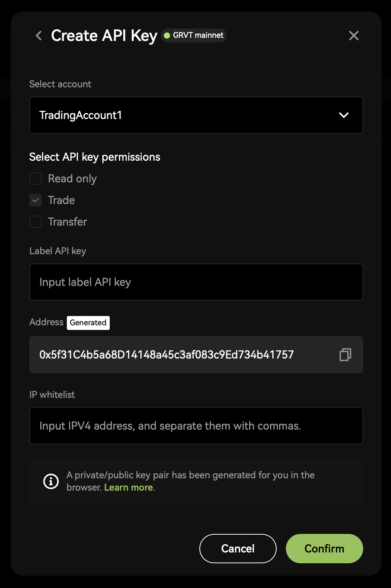Uncheck the Trade permission checkbox

36,200
